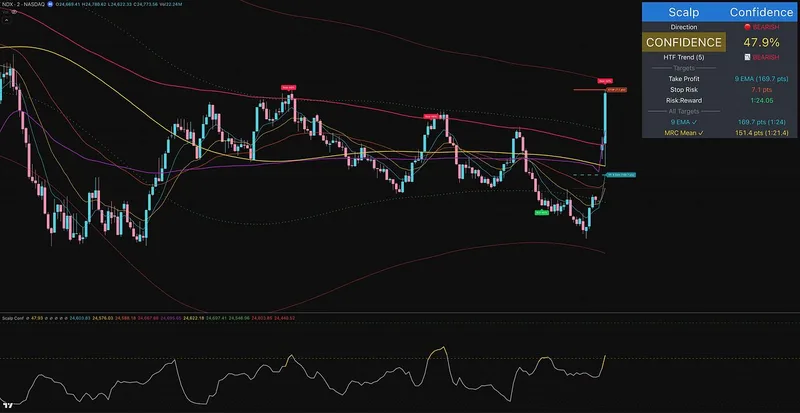Viewport: 800px width, 413px height.
Task: Collapse the indicator legend with the chevron button
Action: point(6,20)
